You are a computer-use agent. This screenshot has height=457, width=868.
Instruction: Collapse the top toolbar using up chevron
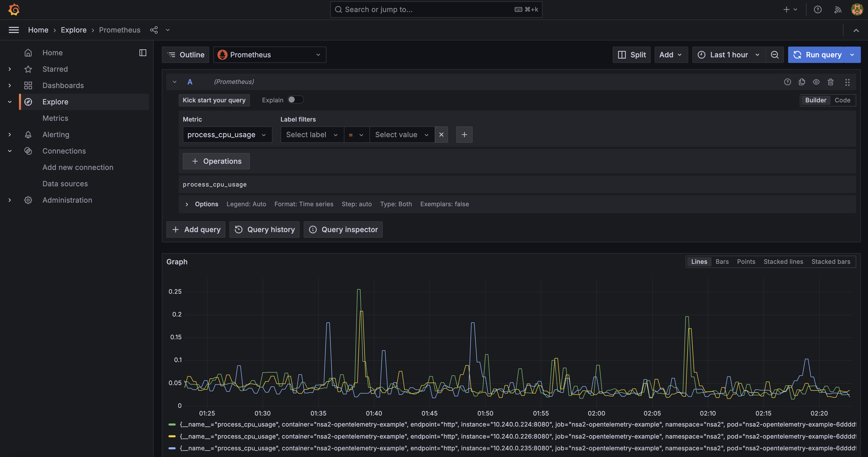856,30
